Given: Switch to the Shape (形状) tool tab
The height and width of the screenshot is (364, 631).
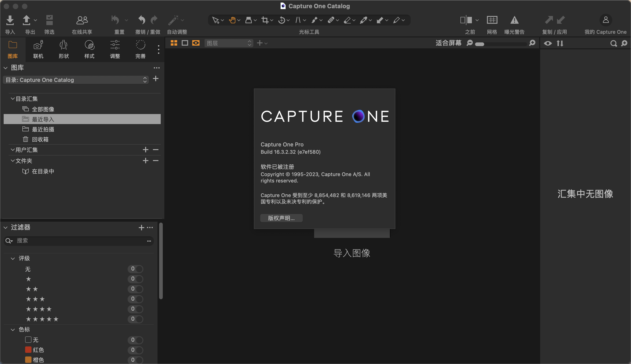Looking at the screenshot, I should pos(64,49).
